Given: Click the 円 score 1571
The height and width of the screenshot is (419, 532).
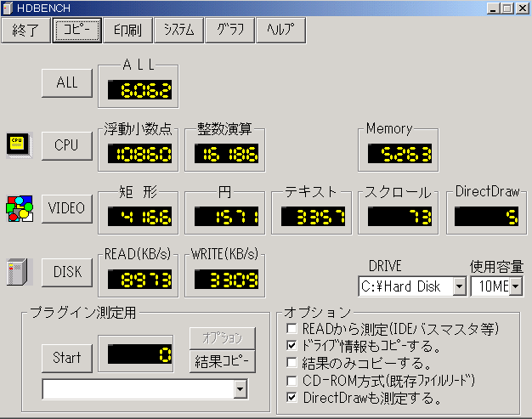Looking at the screenshot, I should [226, 216].
